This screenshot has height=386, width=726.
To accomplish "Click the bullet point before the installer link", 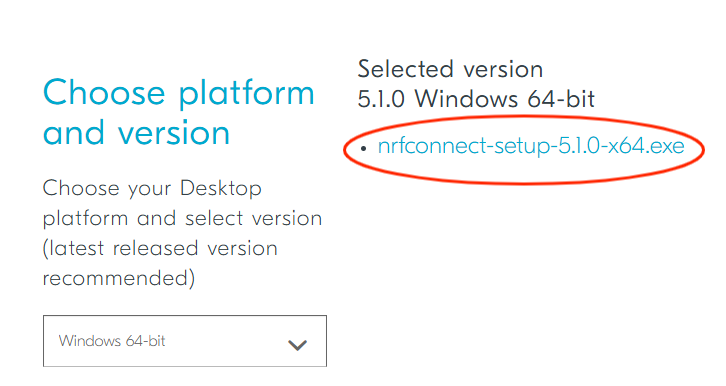I will (x=363, y=149).
